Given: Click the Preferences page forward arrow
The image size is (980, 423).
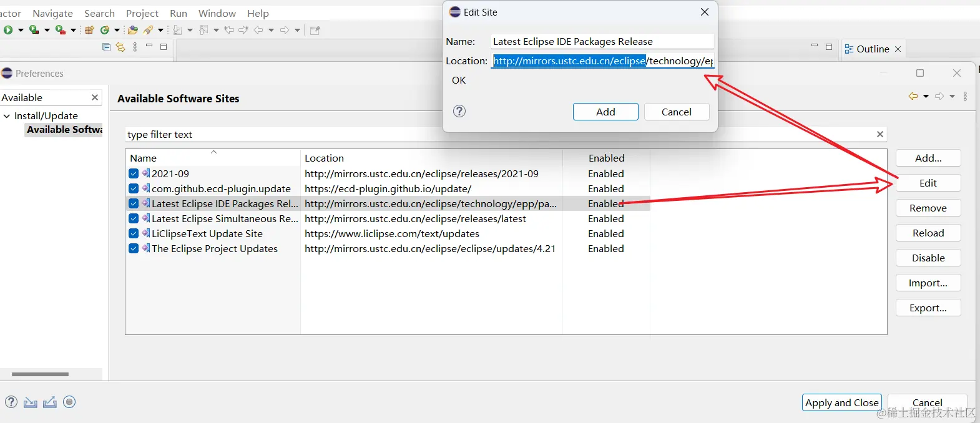Looking at the screenshot, I should click(x=939, y=96).
